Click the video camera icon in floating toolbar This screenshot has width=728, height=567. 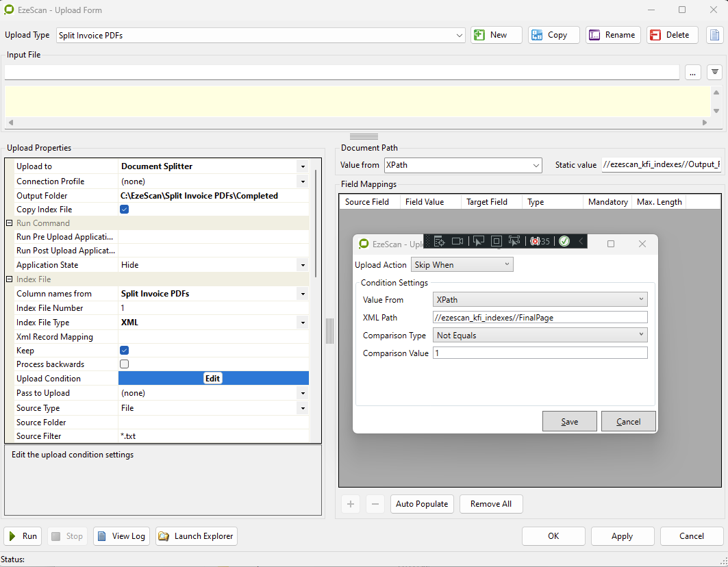(457, 241)
